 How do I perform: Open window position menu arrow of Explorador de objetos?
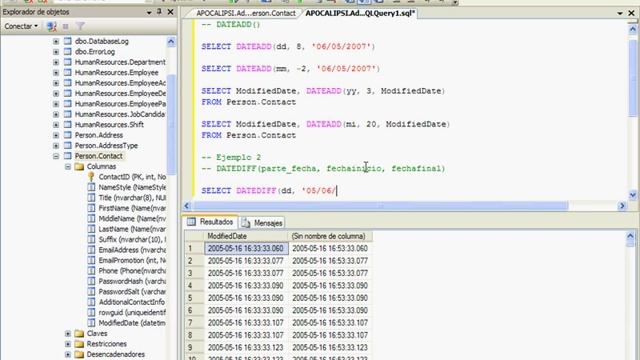[149, 13]
